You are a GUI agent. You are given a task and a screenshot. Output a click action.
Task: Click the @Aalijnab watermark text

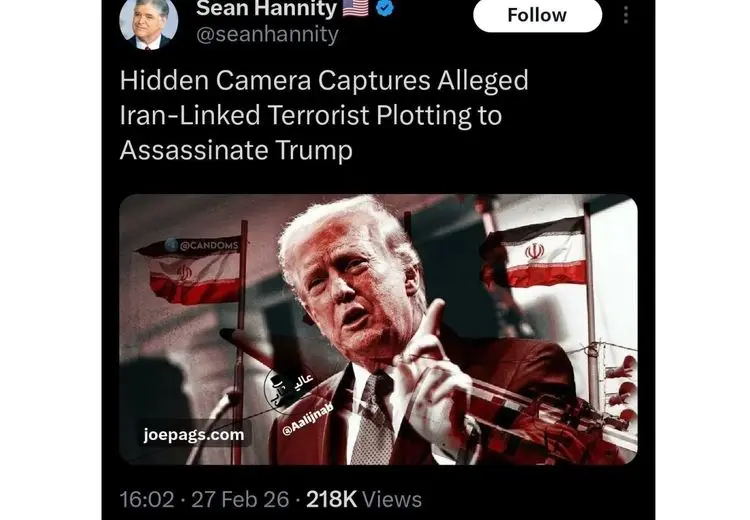click(307, 420)
